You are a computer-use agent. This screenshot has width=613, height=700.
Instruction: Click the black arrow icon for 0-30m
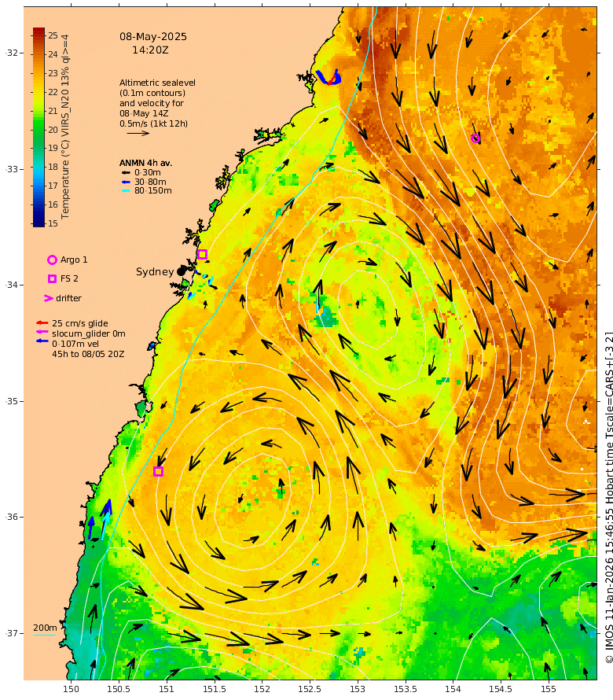[126, 172]
